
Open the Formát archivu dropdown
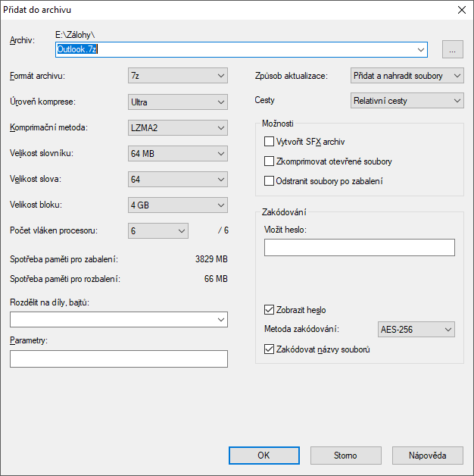click(x=178, y=76)
